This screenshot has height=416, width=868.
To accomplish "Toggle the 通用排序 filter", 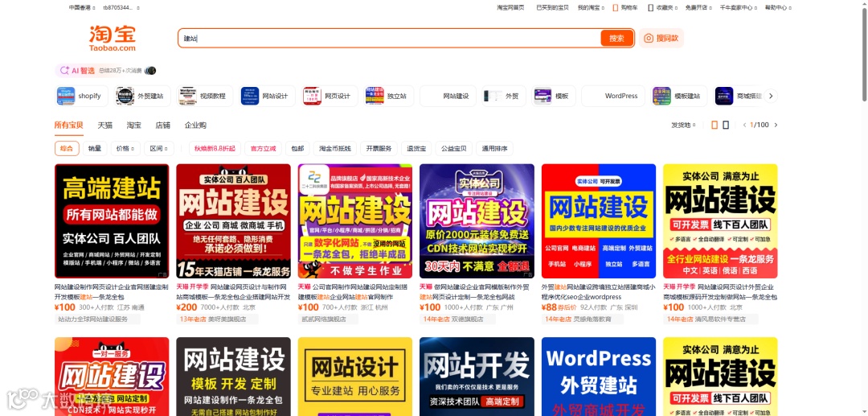I will click(494, 148).
